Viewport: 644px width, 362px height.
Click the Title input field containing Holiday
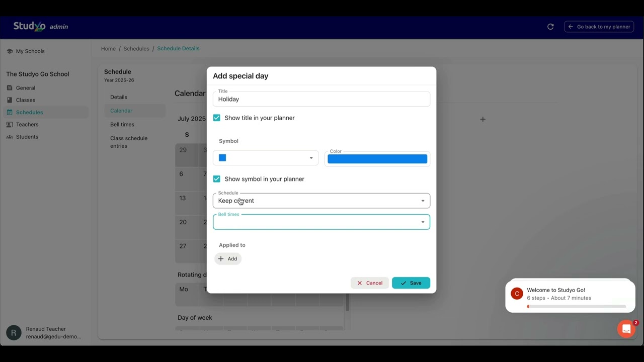(x=321, y=99)
